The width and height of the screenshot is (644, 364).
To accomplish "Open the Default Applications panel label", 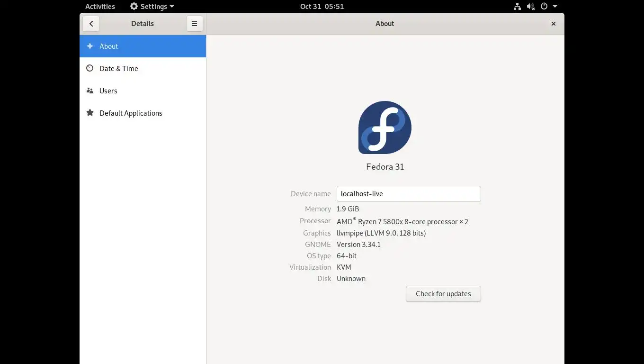I will 131,113.
